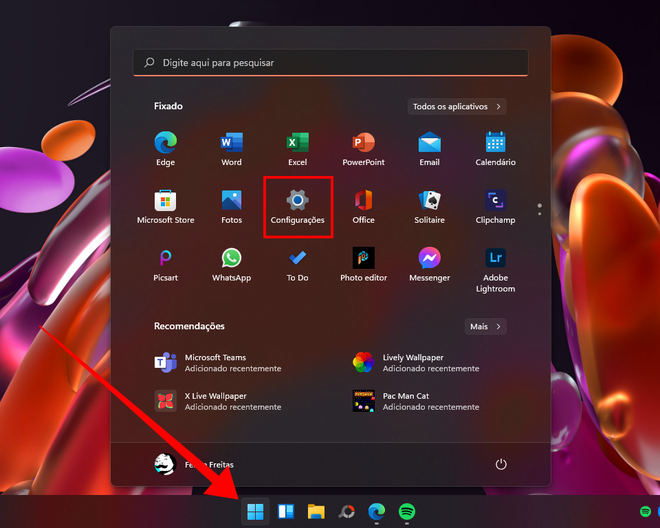Expand Todos os aplicativos list
The width and height of the screenshot is (660, 528).
tap(457, 107)
